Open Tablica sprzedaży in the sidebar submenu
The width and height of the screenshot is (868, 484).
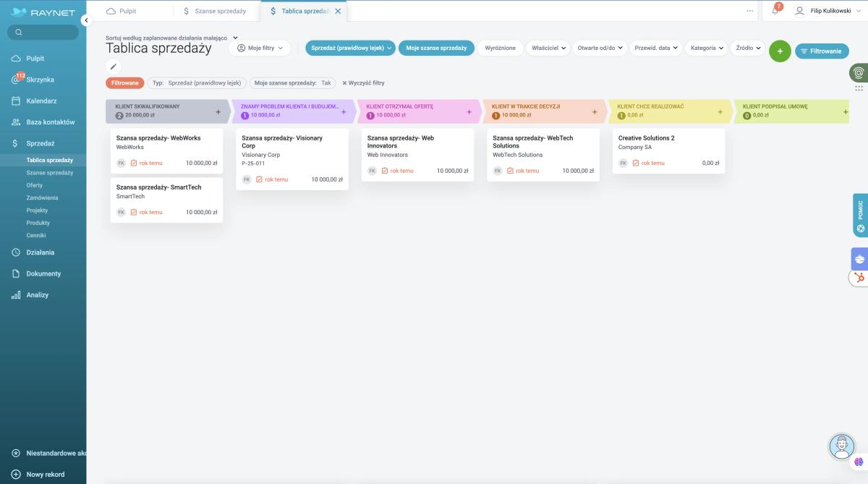[49, 160]
